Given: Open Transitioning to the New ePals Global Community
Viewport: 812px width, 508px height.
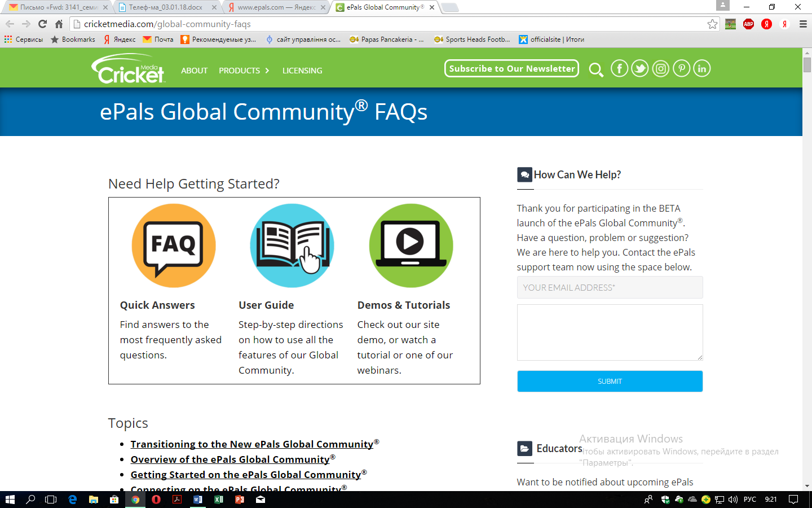Looking at the screenshot, I should [251, 444].
